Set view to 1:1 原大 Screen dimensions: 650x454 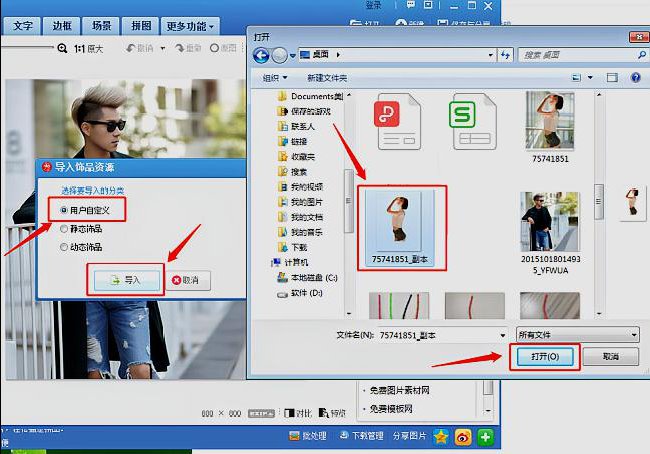click(88, 49)
